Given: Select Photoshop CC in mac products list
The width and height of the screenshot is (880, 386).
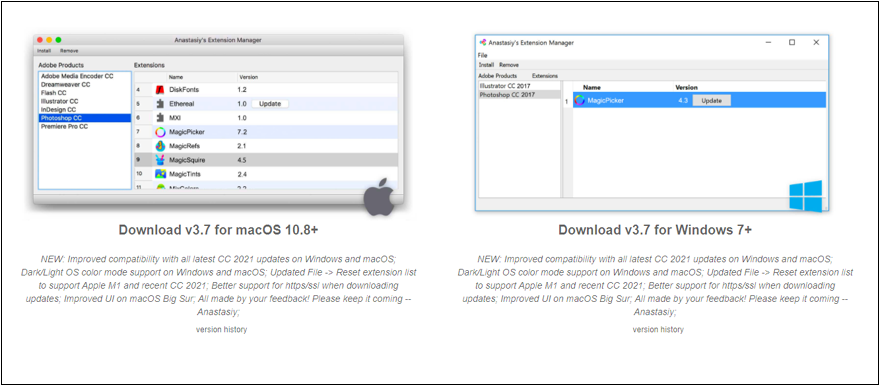Looking at the screenshot, I should click(85, 118).
